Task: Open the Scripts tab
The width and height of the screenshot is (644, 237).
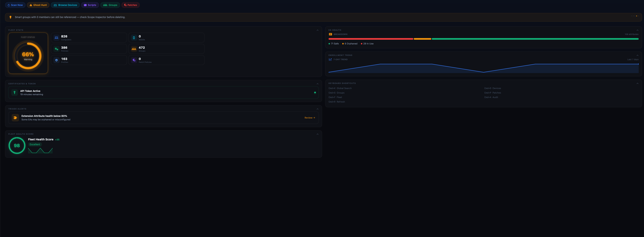Action: [90, 5]
